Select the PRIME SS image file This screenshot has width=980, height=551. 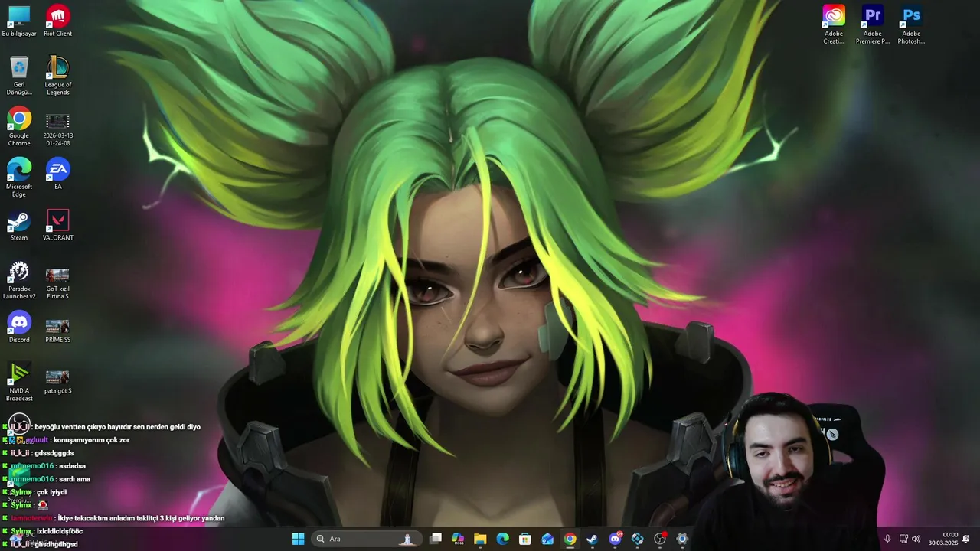(x=58, y=331)
